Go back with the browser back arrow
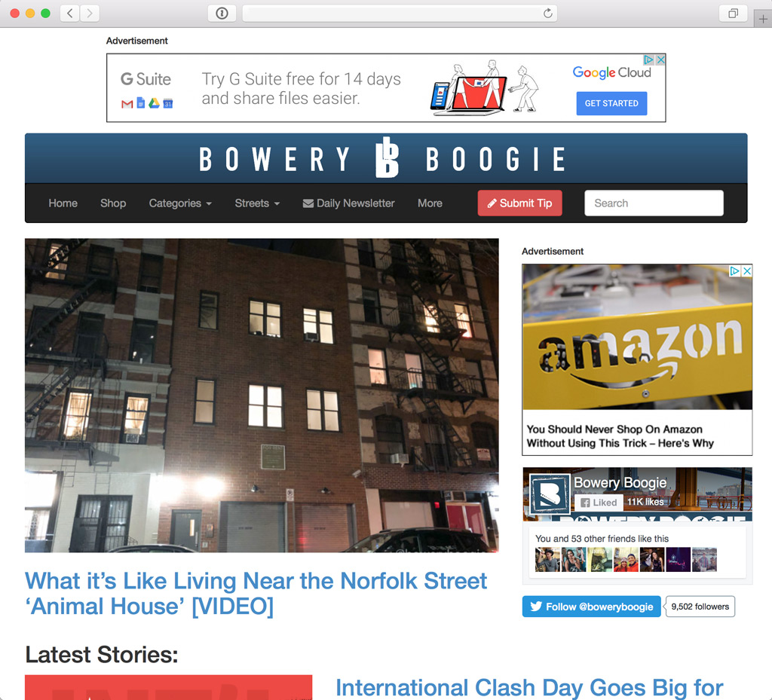The width and height of the screenshot is (772, 700). (x=70, y=14)
